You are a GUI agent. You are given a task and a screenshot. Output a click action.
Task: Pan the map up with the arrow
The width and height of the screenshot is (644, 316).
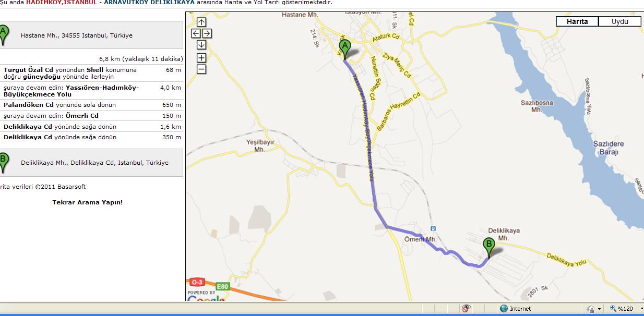(201, 22)
